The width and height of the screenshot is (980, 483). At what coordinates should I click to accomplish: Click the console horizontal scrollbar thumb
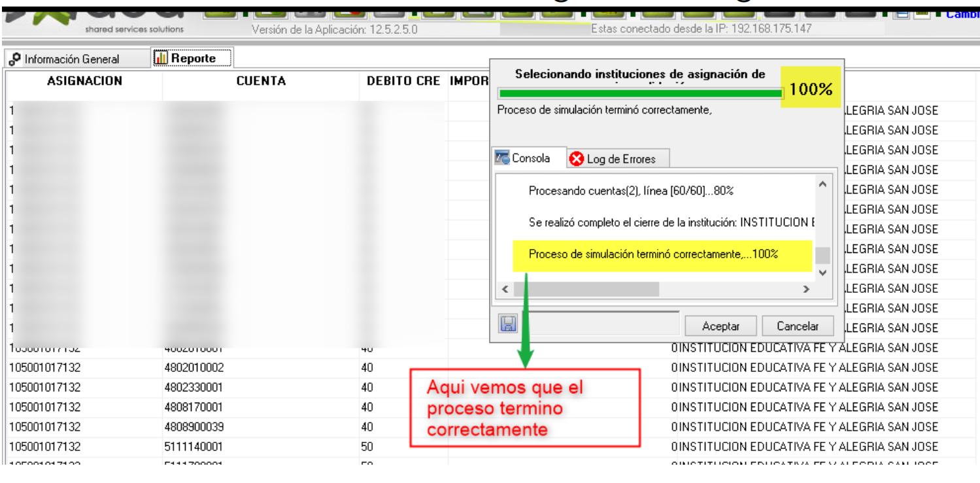pos(586,289)
